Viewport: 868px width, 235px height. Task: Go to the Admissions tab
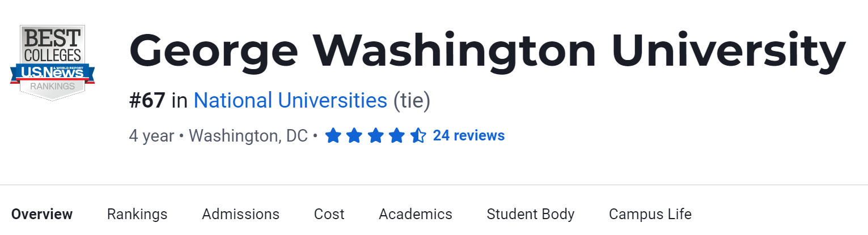[x=240, y=214]
